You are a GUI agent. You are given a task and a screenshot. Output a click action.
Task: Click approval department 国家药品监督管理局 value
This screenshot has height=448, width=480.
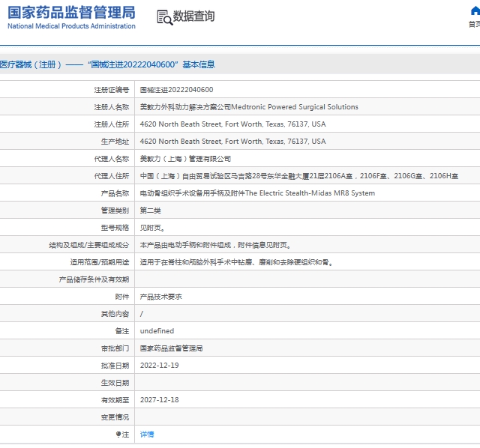click(172, 348)
